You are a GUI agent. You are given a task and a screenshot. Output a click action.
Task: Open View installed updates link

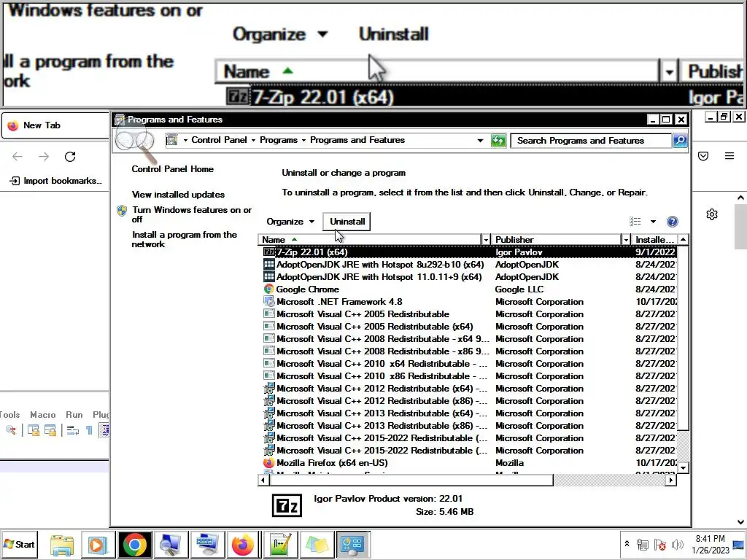[x=178, y=194]
